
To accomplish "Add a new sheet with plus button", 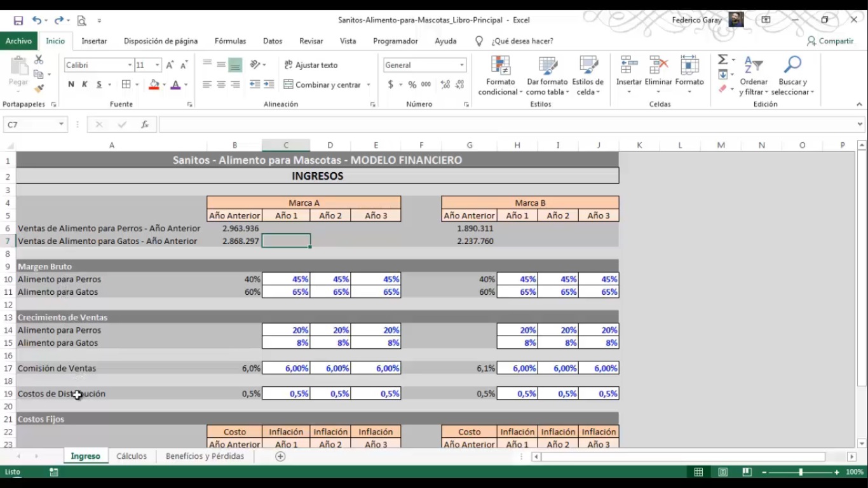I will [280, 456].
